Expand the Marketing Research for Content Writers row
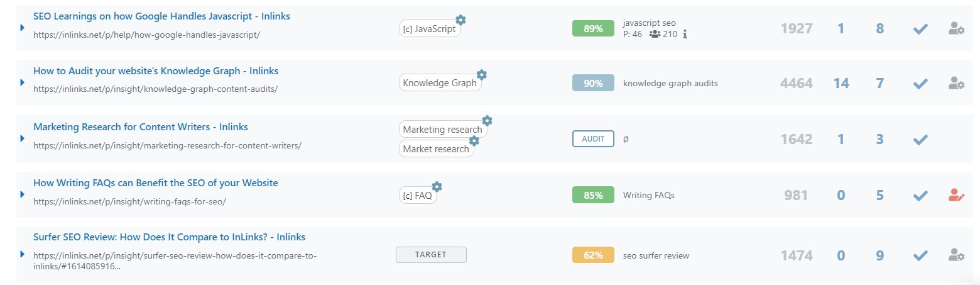 tap(22, 138)
